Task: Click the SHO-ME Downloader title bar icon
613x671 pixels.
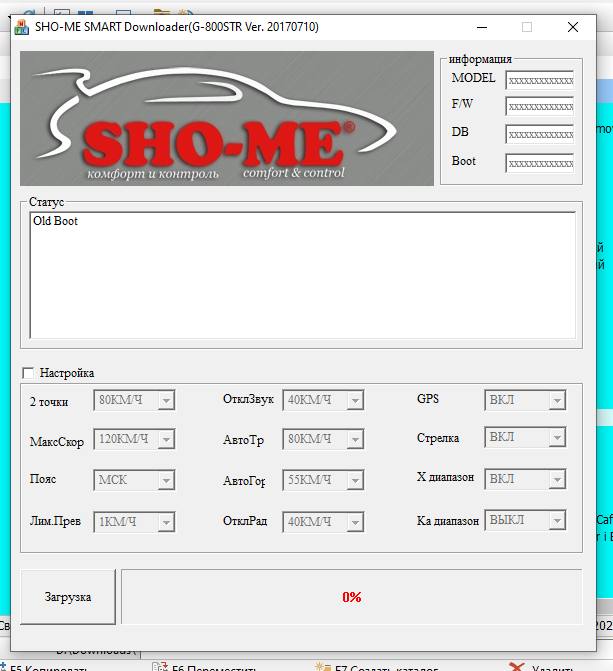Action: [21, 27]
